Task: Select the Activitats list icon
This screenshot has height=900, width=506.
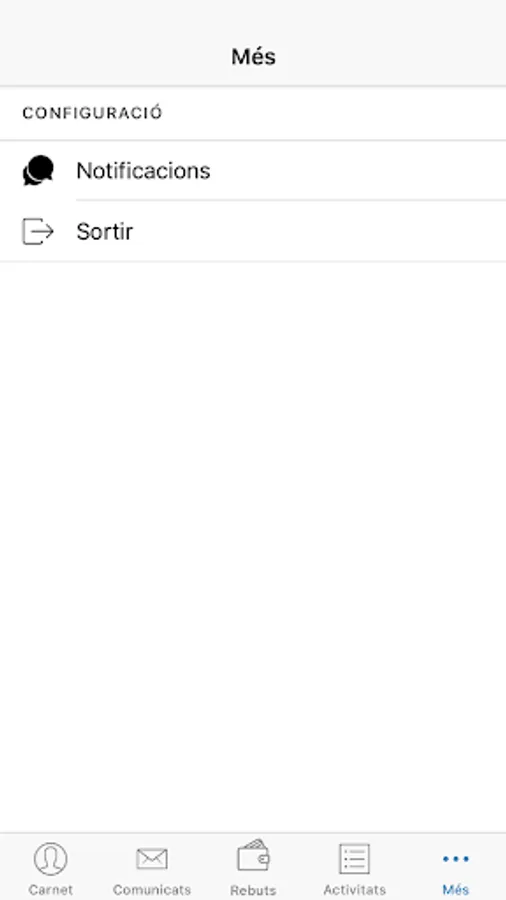Action: pyautogui.click(x=354, y=859)
